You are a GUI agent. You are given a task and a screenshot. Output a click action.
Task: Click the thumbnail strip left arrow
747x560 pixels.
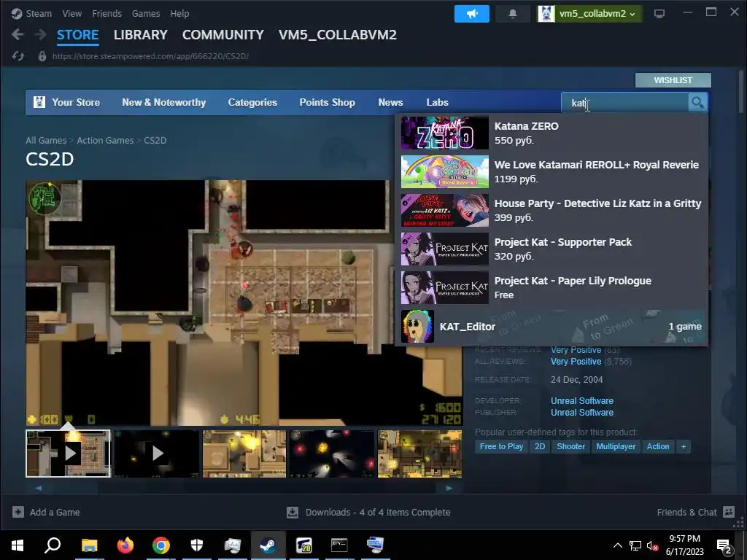pos(38,488)
